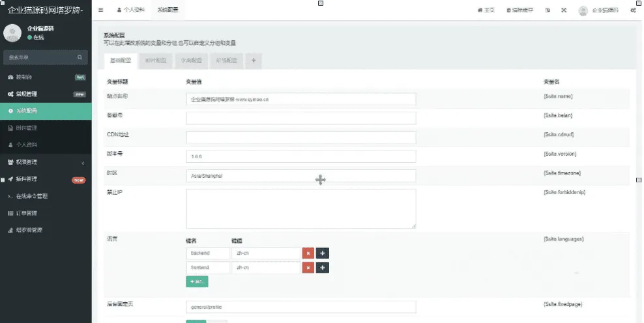Click the move handle icon on backend row
Viewport: 644px width, 323px height.
[x=323, y=253]
